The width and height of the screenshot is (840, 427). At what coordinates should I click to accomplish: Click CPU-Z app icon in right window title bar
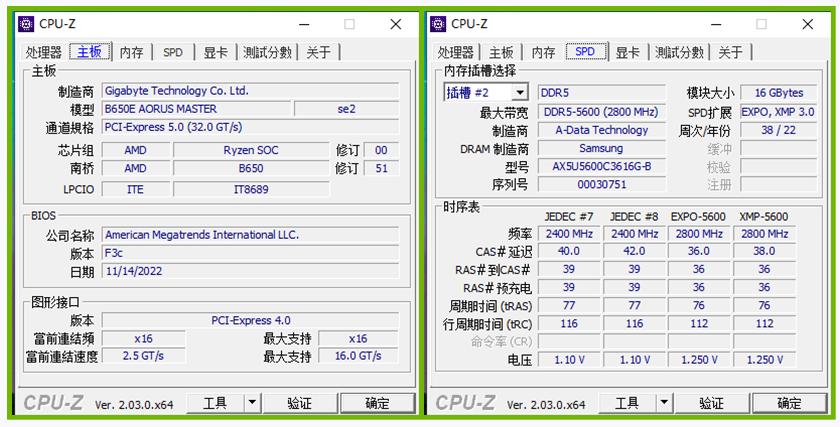pyautogui.click(x=438, y=24)
